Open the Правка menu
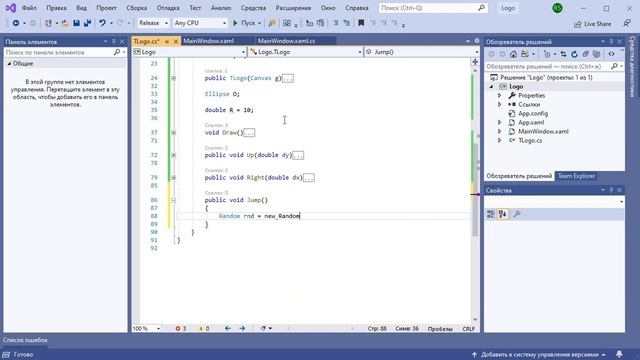This screenshot has height=360, width=640. (x=56, y=8)
